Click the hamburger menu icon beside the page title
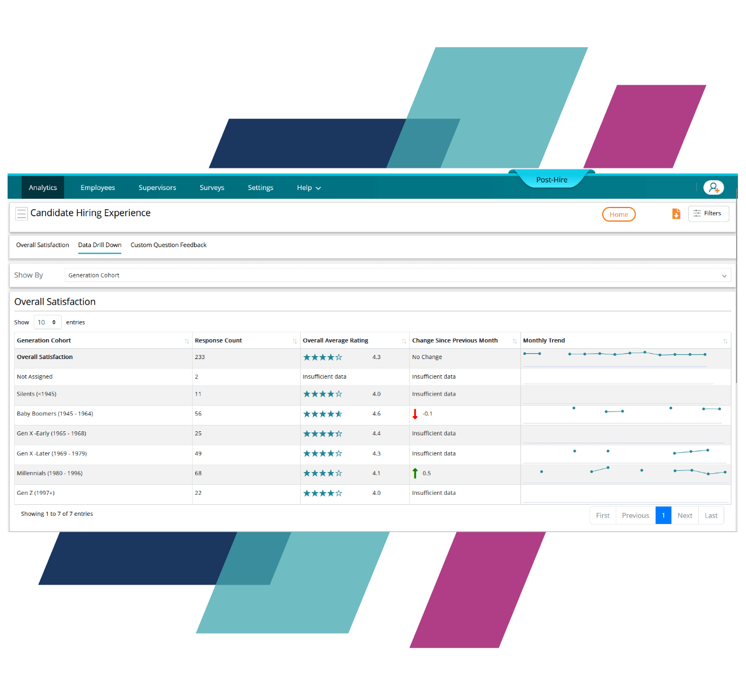The width and height of the screenshot is (746, 700). (22, 214)
